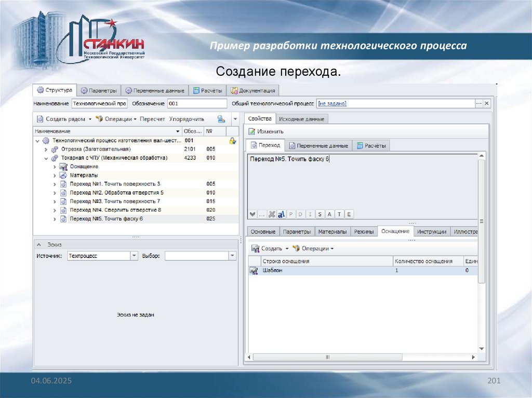
Task: Click the 'a' font icon in editor toolbar
Action: tap(281, 214)
